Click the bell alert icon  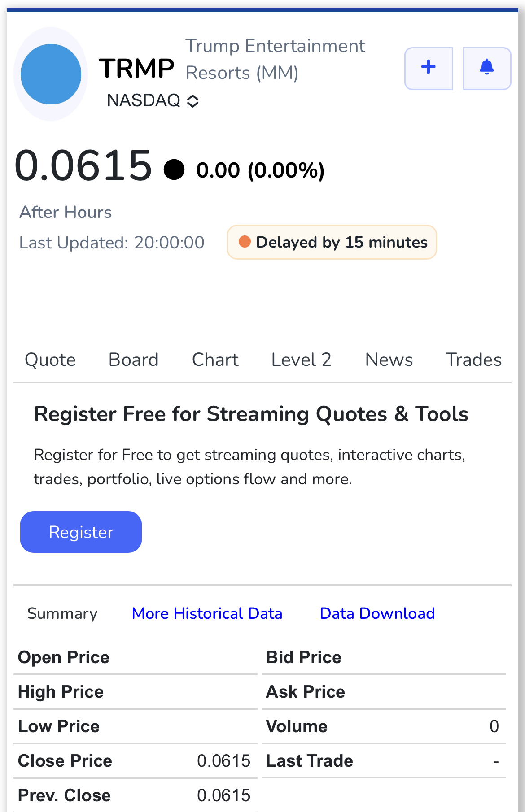(x=486, y=68)
